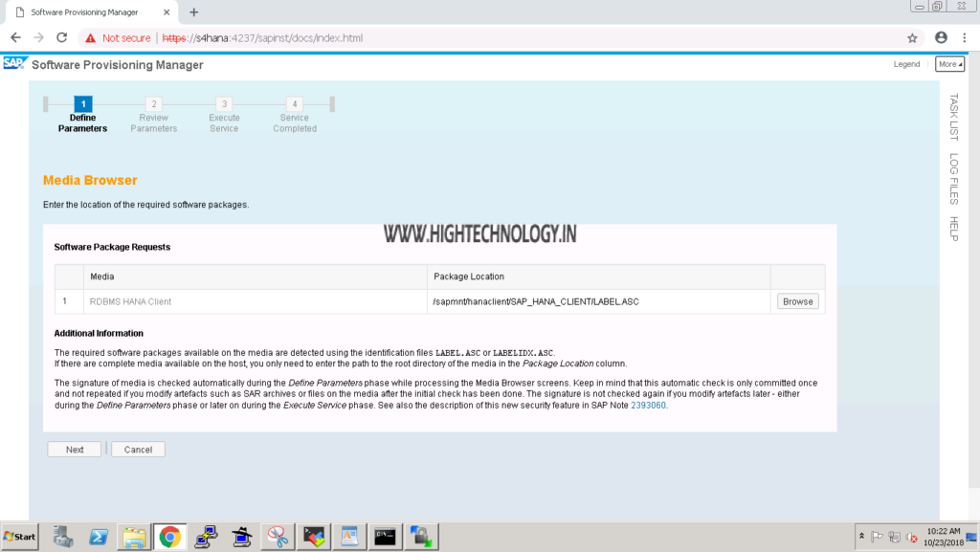Image resolution: width=980 pixels, height=552 pixels.
Task: Go forward in browser history
Action: tap(38, 38)
